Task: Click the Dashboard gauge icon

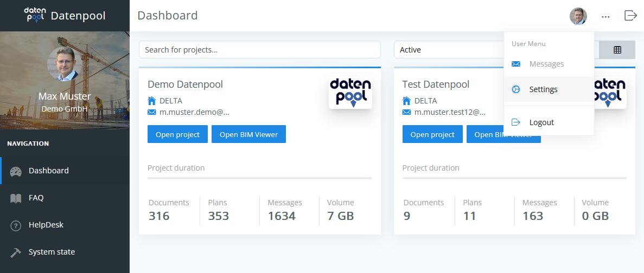Action: (16, 171)
